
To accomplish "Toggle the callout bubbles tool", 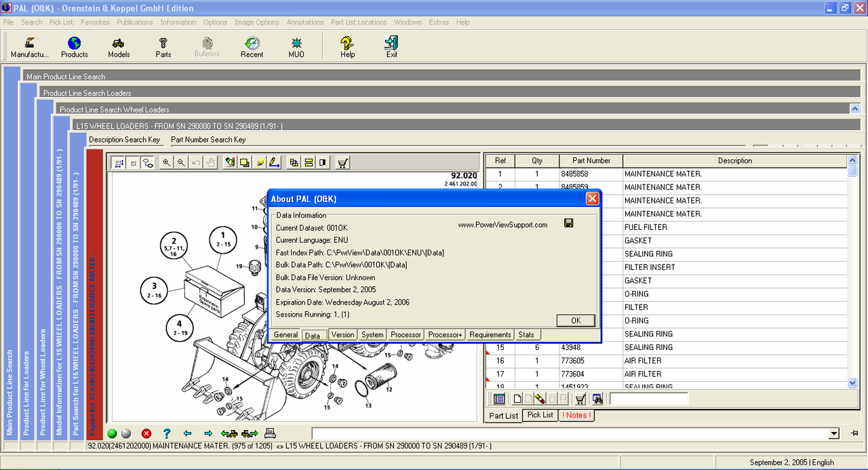I will tap(147, 163).
